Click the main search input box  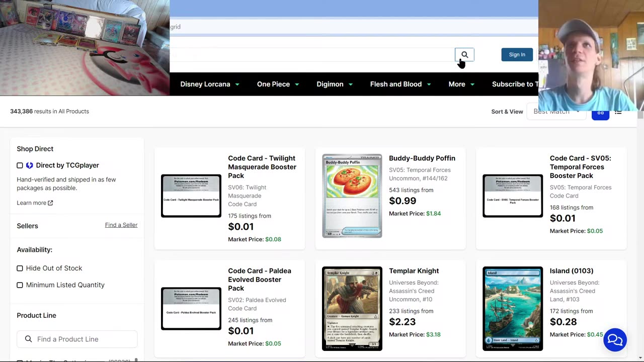[x=312, y=54]
